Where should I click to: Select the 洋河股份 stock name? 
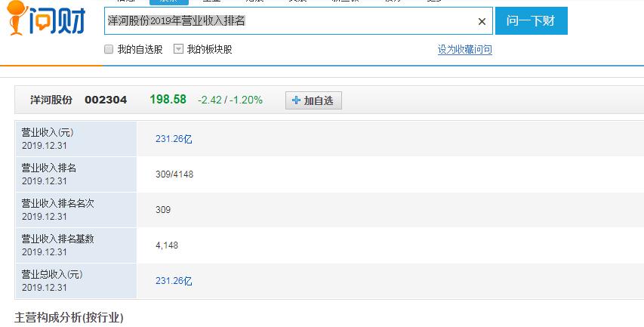(51, 100)
